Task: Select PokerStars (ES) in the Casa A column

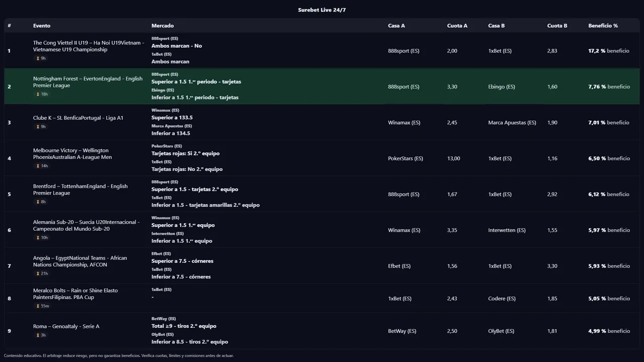Action: 406,158
